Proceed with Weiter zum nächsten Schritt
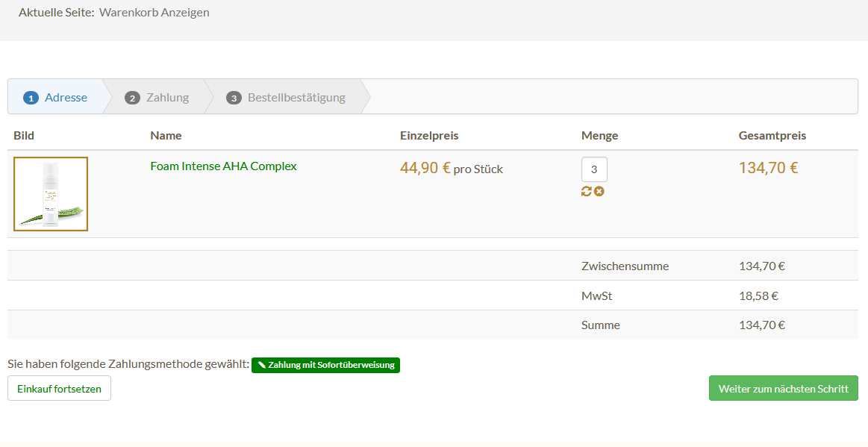 (783, 389)
